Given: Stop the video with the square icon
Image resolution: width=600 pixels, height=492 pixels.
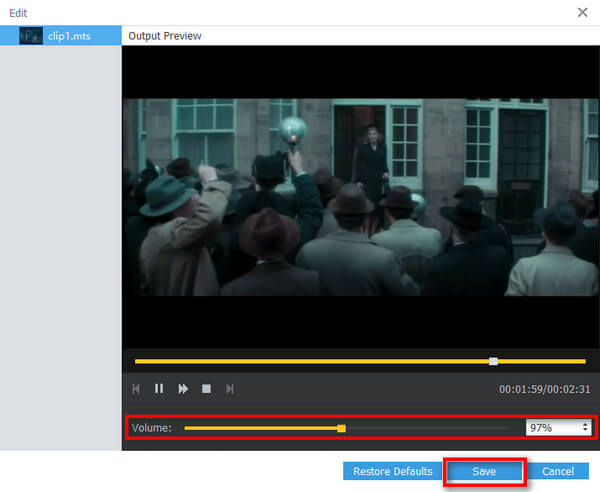Looking at the screenshot, I should [206, 388].
